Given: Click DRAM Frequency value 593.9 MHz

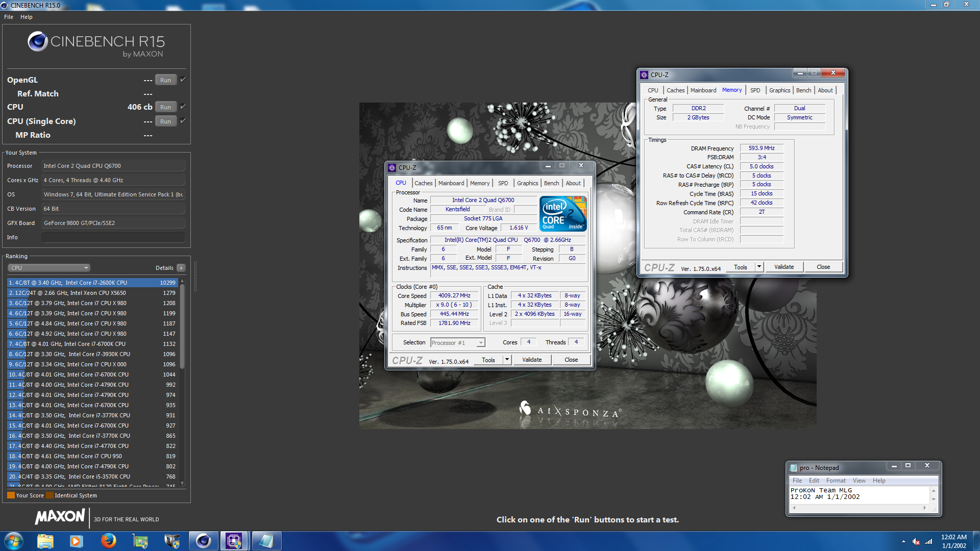Looking at the screenshot, I should tap(762, 148).
